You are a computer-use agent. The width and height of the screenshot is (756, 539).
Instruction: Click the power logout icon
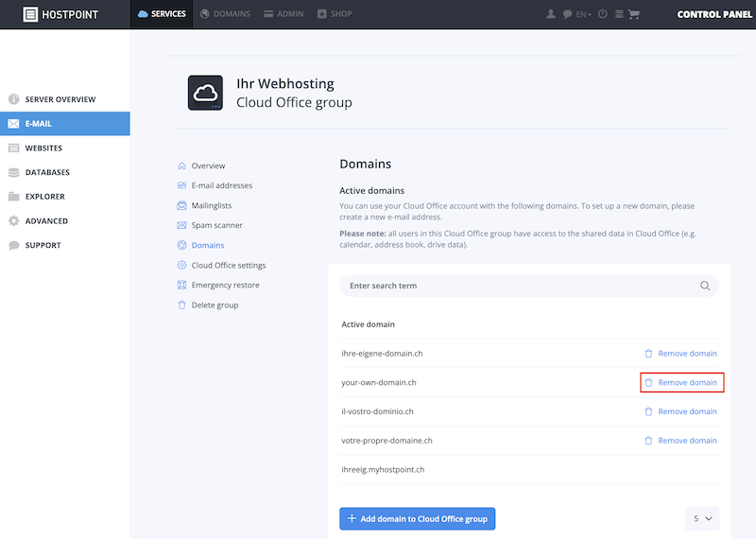click(x=603, y=14)
